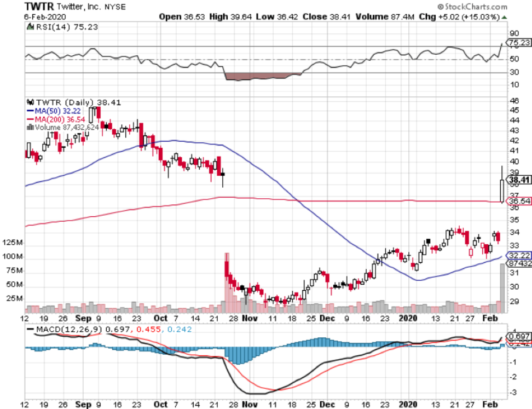Select the TWTR ticker symbol in the title
Screen dimensions: 532x409
(39, 7)
